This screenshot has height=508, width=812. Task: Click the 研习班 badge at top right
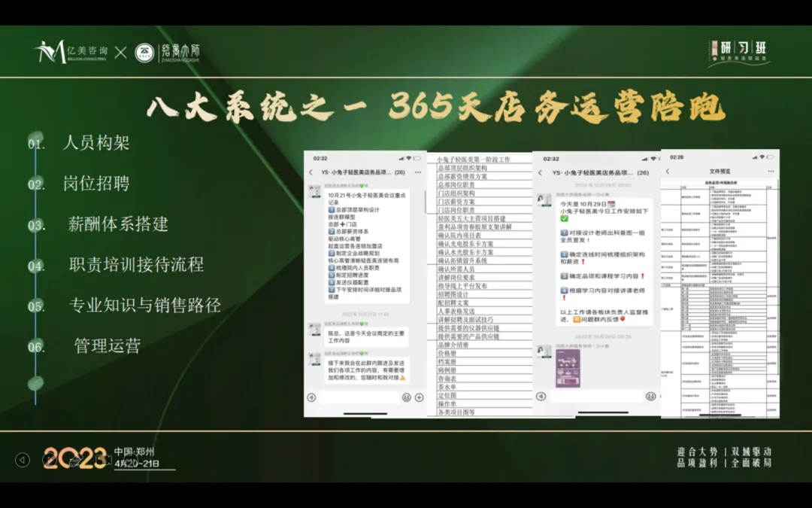click(x=739, y=53)
